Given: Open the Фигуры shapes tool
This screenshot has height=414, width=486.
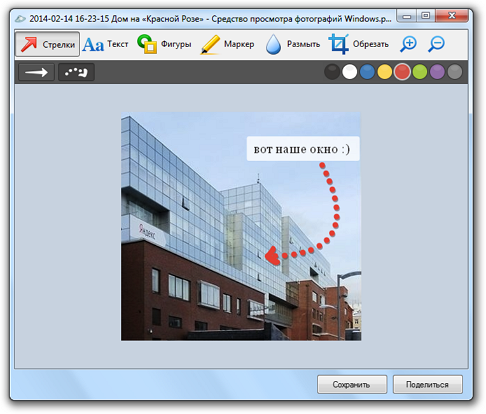Looking at the screenshot, I should coord(164,44).
